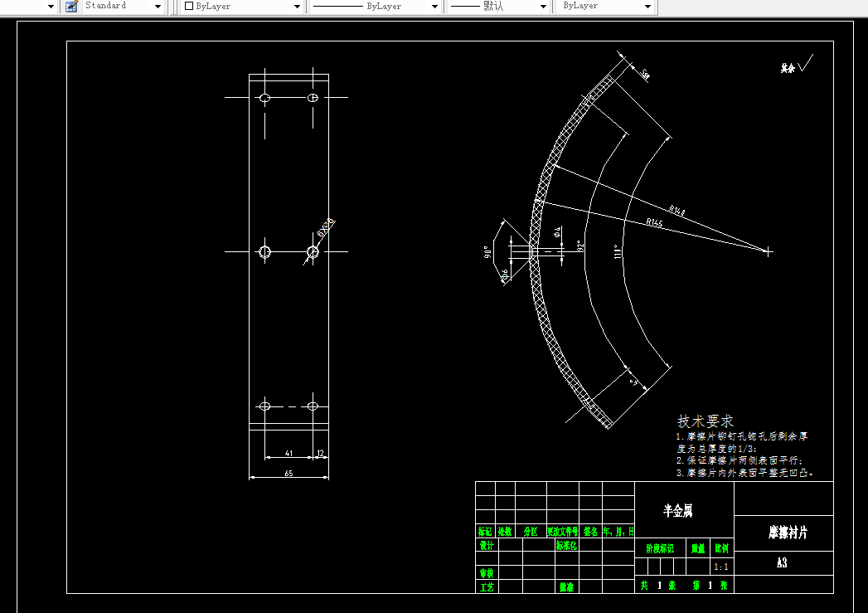Select technical requirement line 1 about 铆钉孔
The height and width of the screenshot is (613, 868).
[742, 442]
